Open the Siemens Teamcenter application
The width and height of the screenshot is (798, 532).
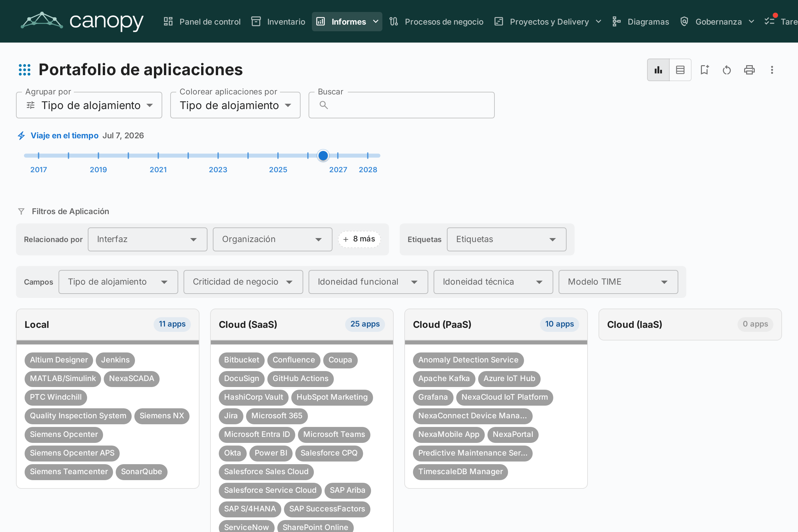click(x=68, y=471)
